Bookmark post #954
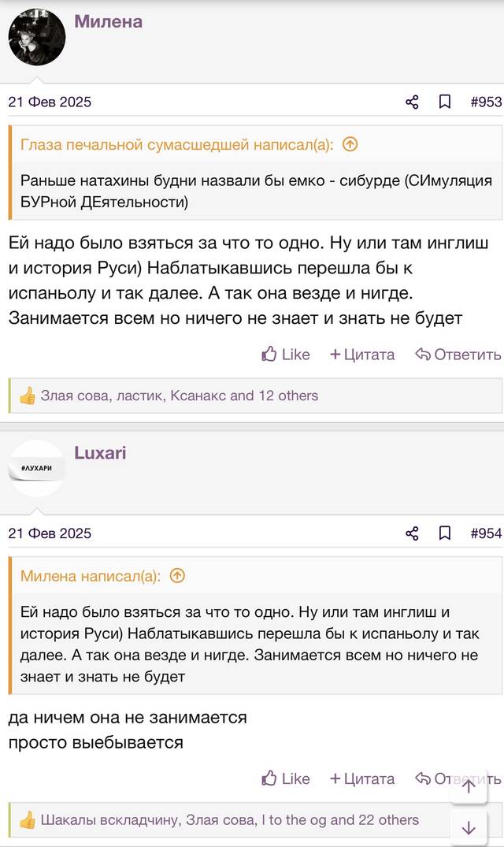The height and width of the screenshot is (847, 504). coord(445,533)
